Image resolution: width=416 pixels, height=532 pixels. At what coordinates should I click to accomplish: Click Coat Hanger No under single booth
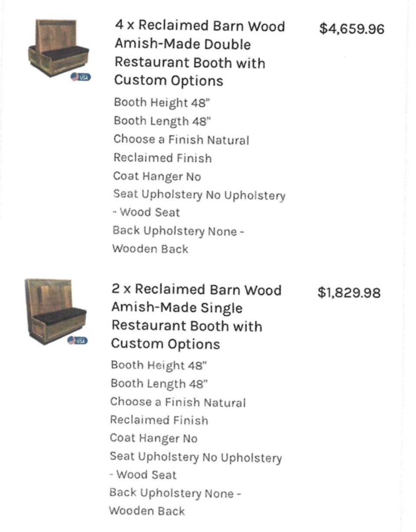click(x=153, y=438)
